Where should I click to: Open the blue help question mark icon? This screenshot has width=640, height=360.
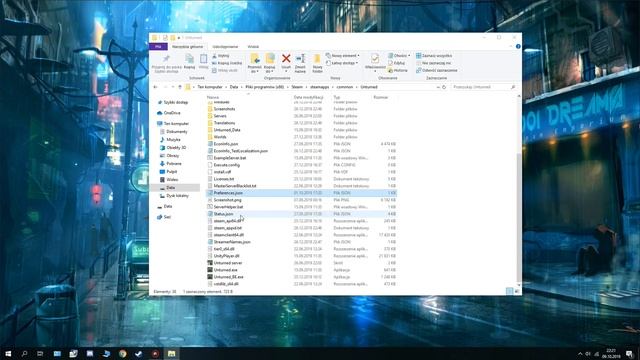click(x=518, y=47)
